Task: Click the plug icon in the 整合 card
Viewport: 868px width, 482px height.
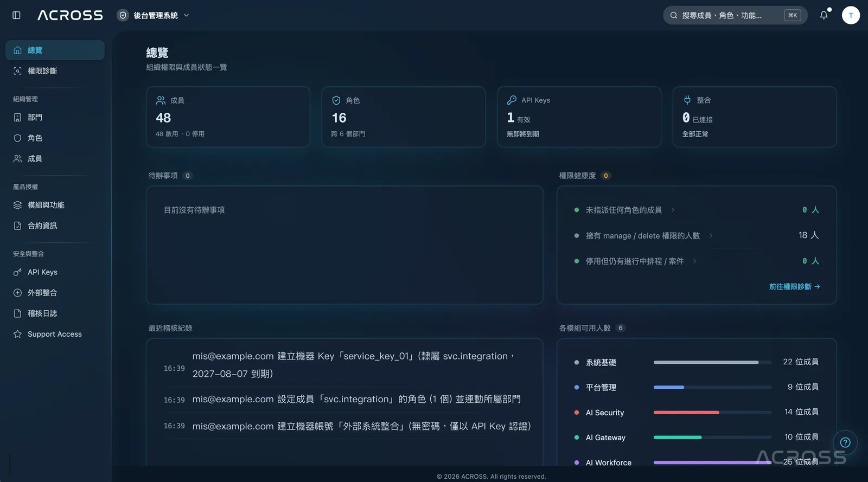Action: [x=687, y=100]
